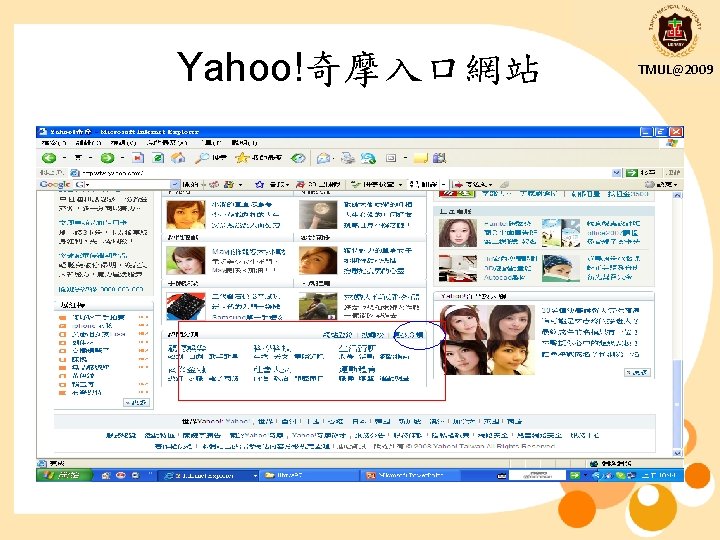Viewport: 720px width, 540px height.
Task: Expand the Forward button history arrow
Action: (122, 158)
